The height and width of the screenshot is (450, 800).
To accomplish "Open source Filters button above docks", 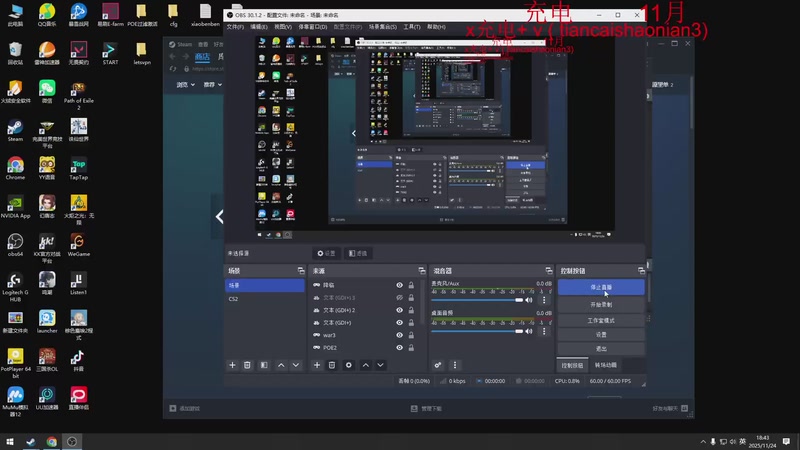I will pos(358,253).
